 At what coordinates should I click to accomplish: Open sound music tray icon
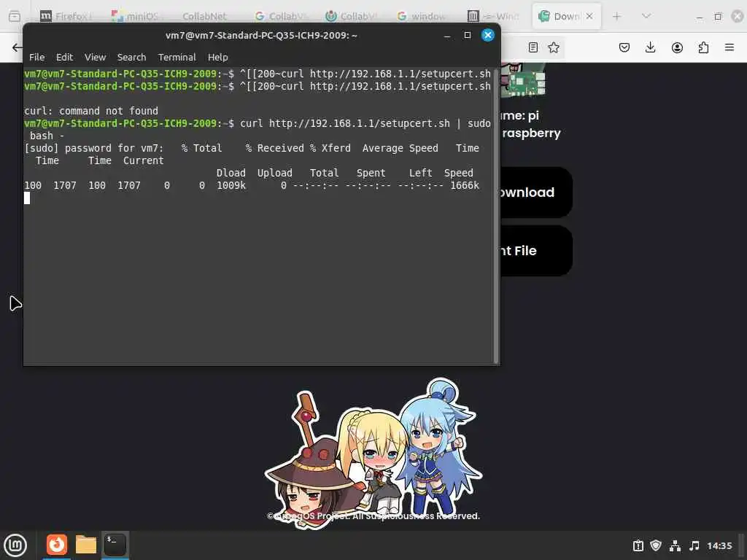click(694, 545)
